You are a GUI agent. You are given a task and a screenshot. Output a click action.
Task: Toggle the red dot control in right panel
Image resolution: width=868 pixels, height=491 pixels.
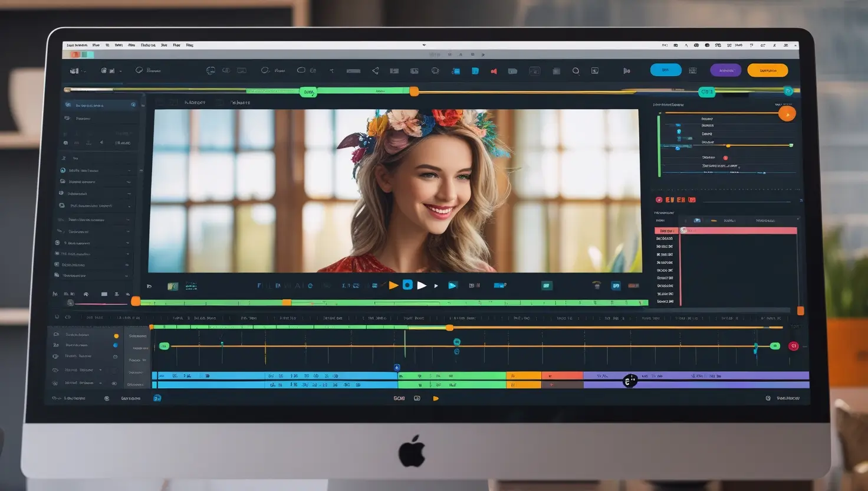coord(725,158)
